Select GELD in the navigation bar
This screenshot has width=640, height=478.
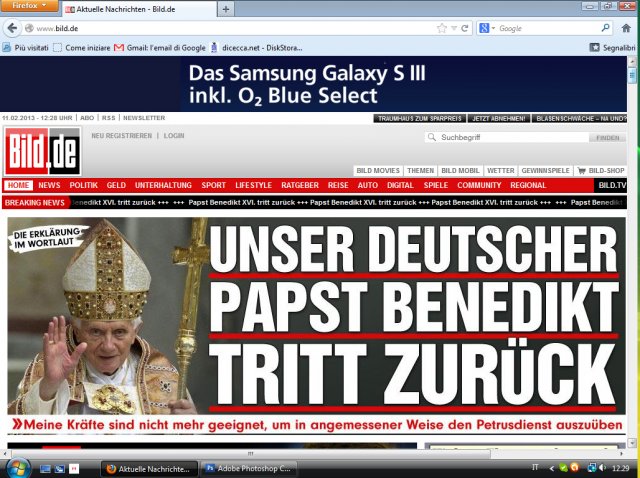(x=116, y=185)
